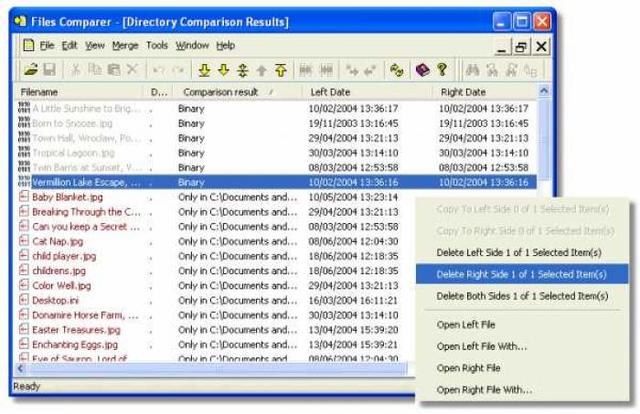
Task: Sort by Right Date column header
Action: (485, 92)
